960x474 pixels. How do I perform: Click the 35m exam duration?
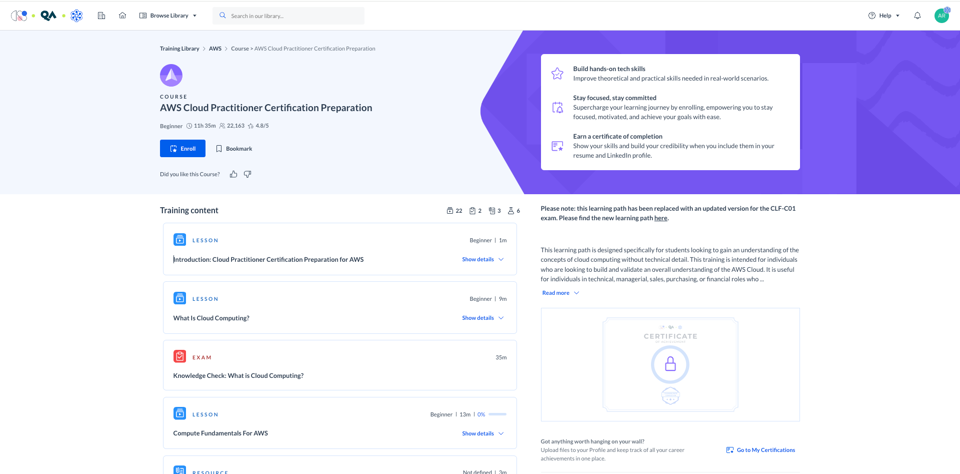coord(501,357)
